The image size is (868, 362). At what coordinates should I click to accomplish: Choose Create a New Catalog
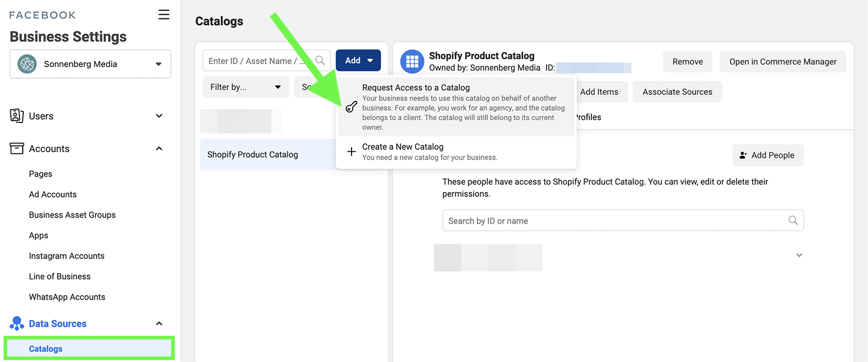(456, 151)
